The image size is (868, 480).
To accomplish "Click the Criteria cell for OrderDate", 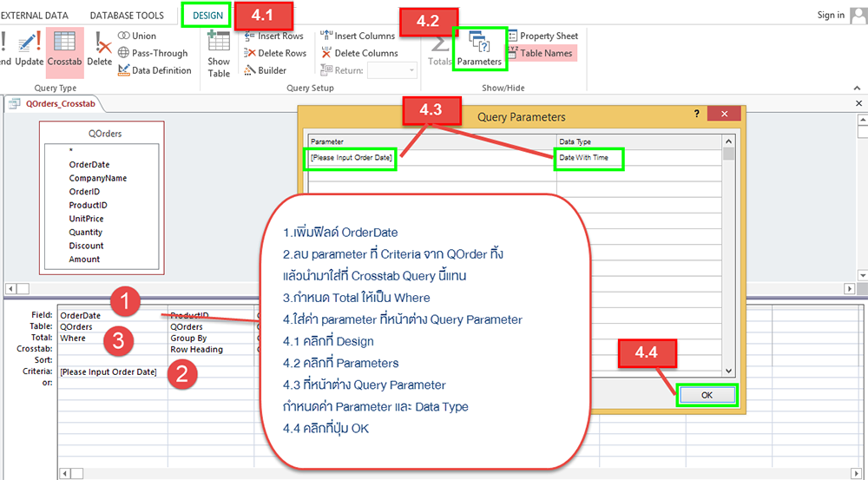I will (x=108, y=372).
